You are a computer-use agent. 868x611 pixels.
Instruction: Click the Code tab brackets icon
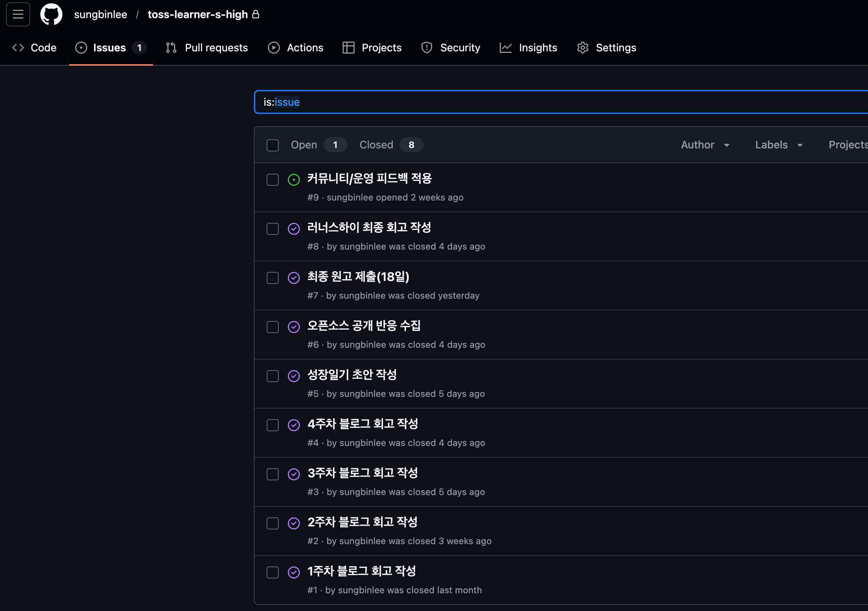click(18, 48)
